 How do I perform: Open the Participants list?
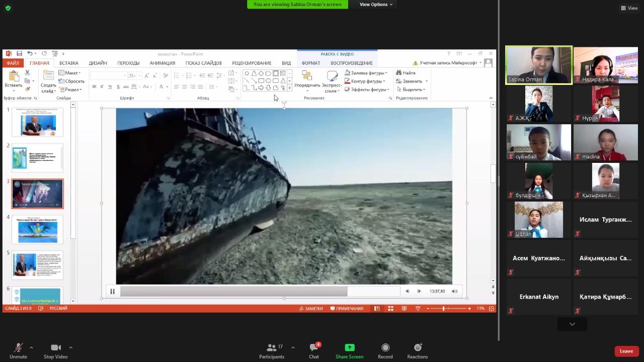tap(272, 350)
